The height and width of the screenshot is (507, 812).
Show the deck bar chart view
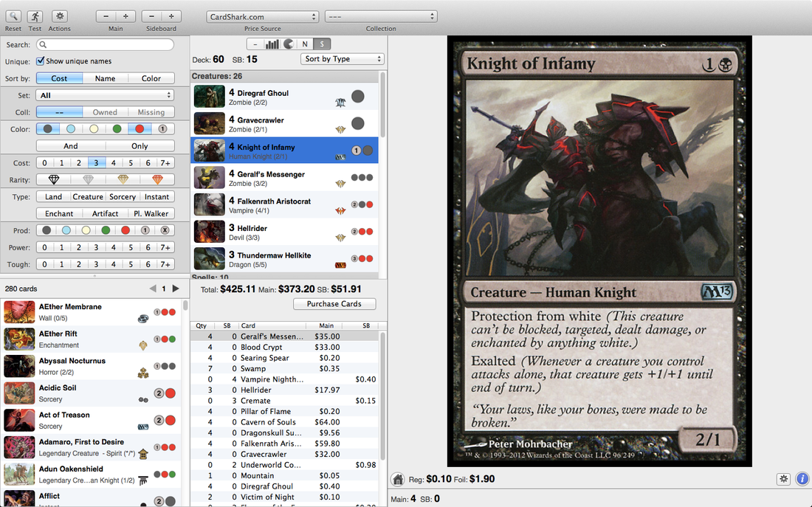(x=272, y=44)
